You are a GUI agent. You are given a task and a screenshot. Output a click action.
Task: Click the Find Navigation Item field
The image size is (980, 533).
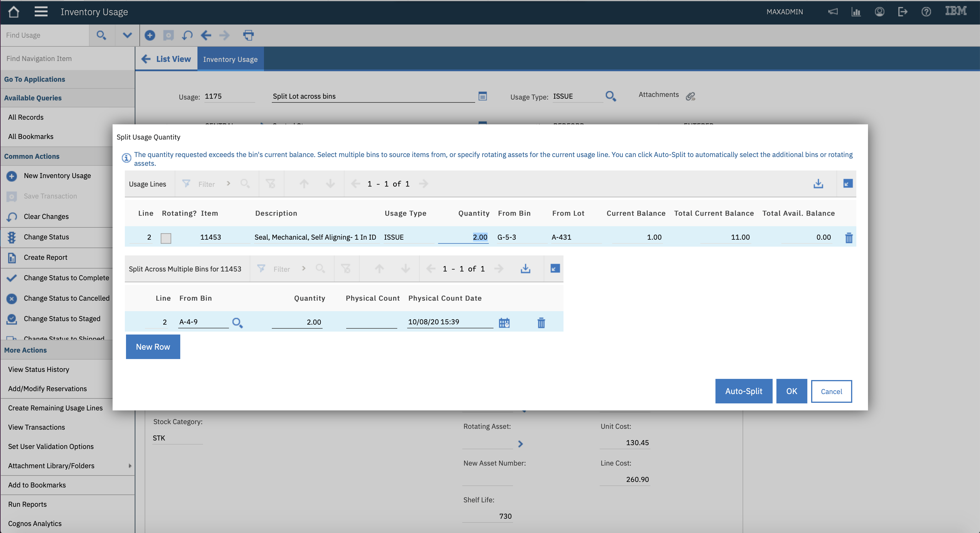(x=68, y=58)
